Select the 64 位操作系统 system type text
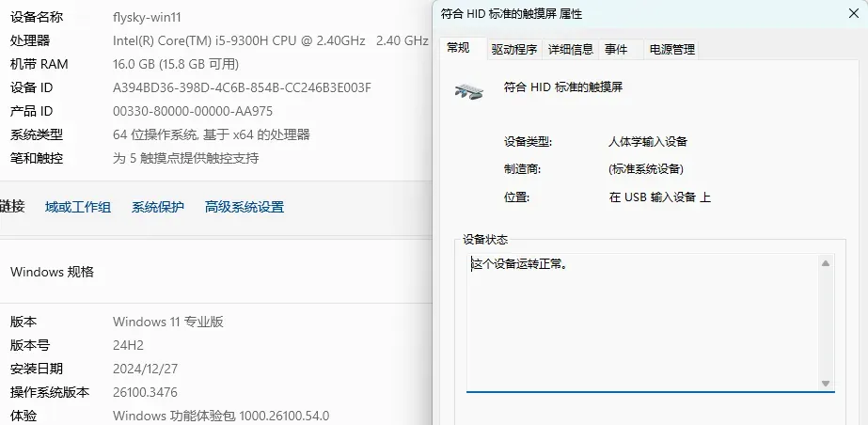The height and width of the screenshot is (425, 868). pyautogui.click(x=212, y=134)
